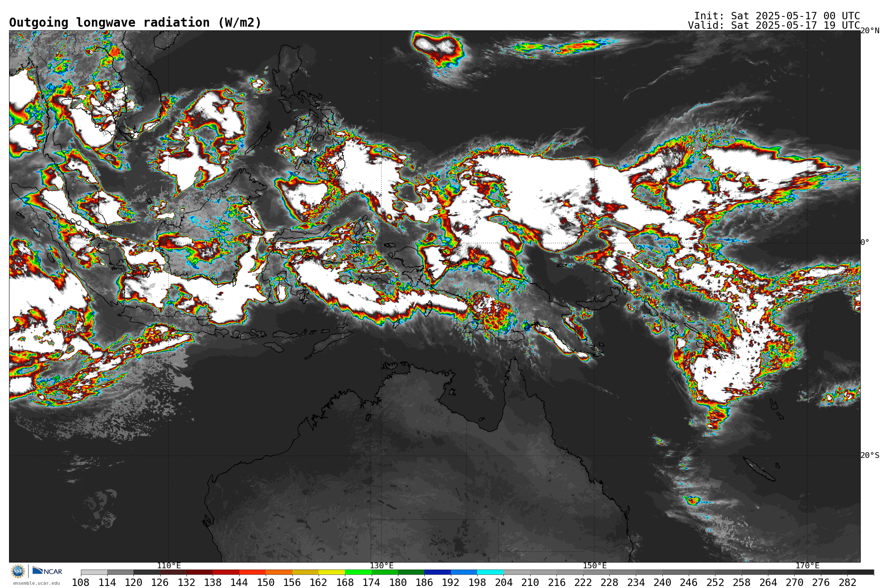Pick the dark green swatch between 180 and 186
This screenshot has height=588, width=887.
(411, 572)
